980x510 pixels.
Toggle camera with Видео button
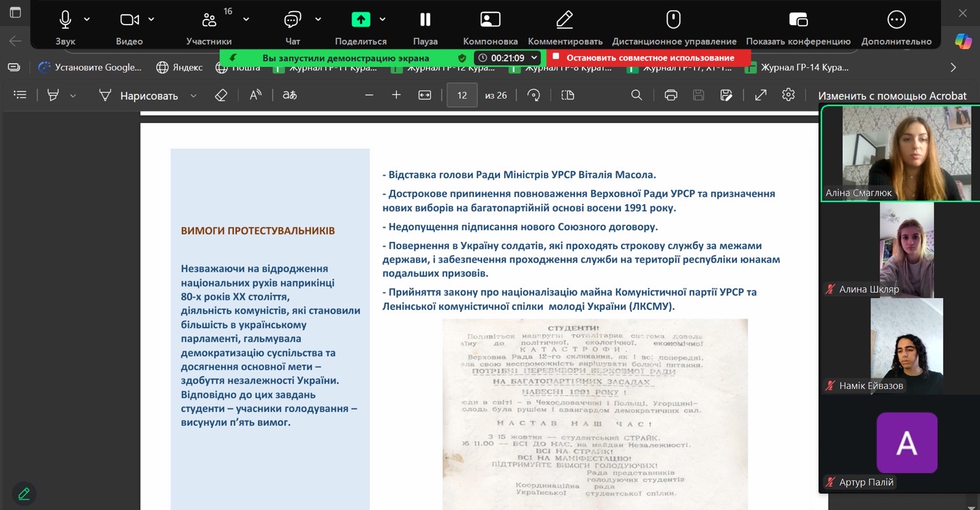[x=129, y=20]
